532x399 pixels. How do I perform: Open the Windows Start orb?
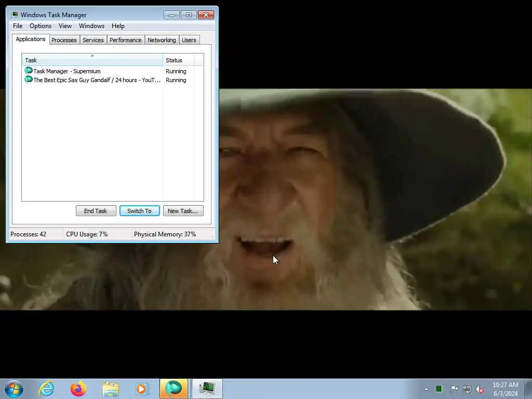[x=14, y=389]
